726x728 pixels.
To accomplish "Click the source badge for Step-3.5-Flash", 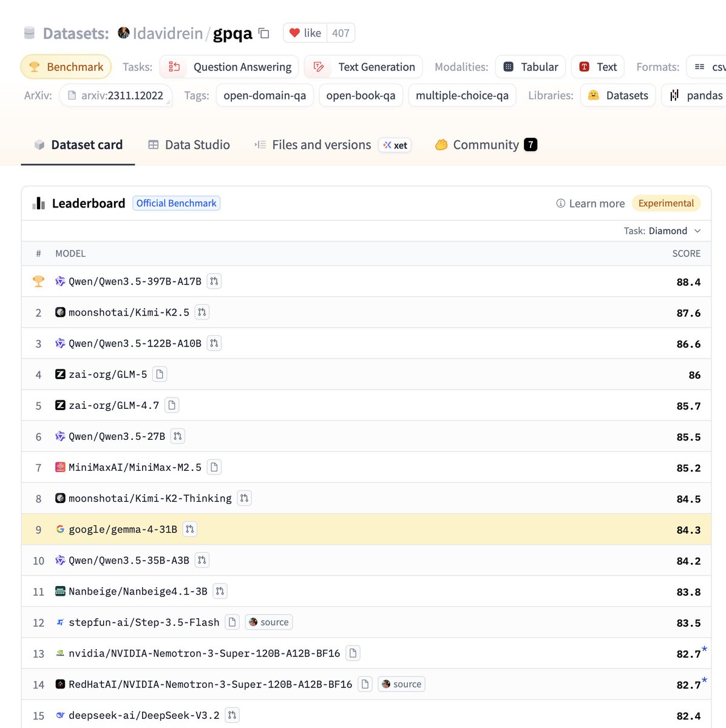I will (269, 622).
